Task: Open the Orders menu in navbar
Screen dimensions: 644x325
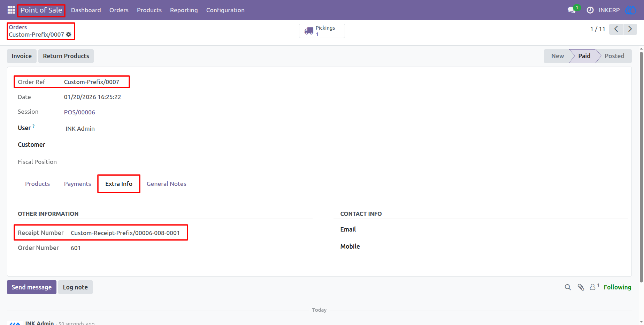Action: (x=119, y=10)
